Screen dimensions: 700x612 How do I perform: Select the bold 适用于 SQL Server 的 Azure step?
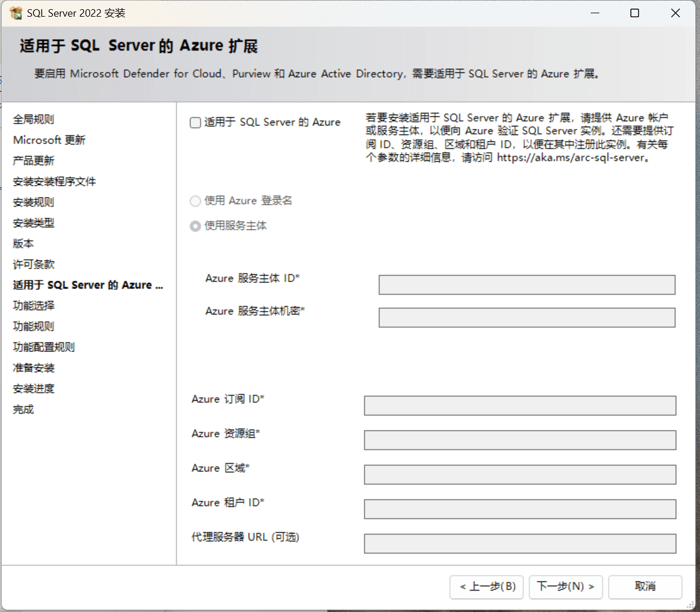click(88, 285)
